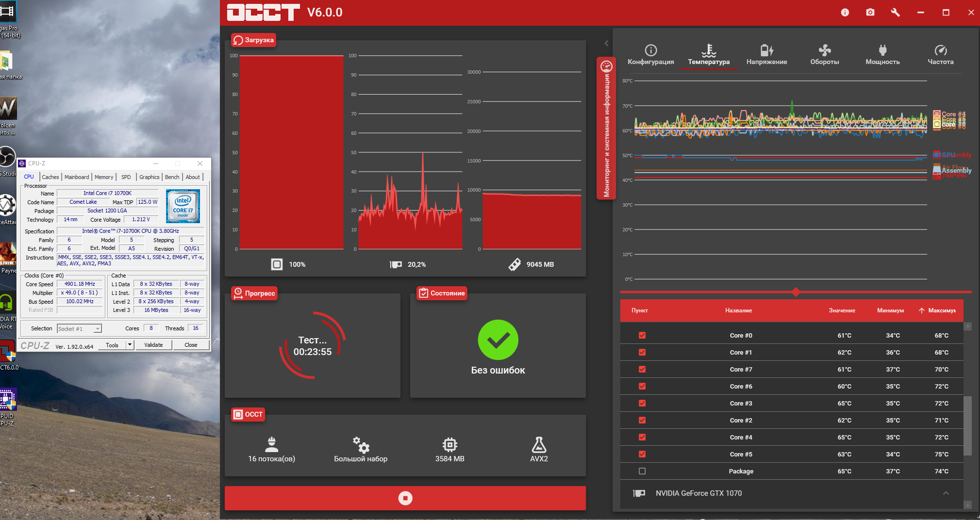
Task: Click the test timer 00:23:55
Action: tap(313, 352)
